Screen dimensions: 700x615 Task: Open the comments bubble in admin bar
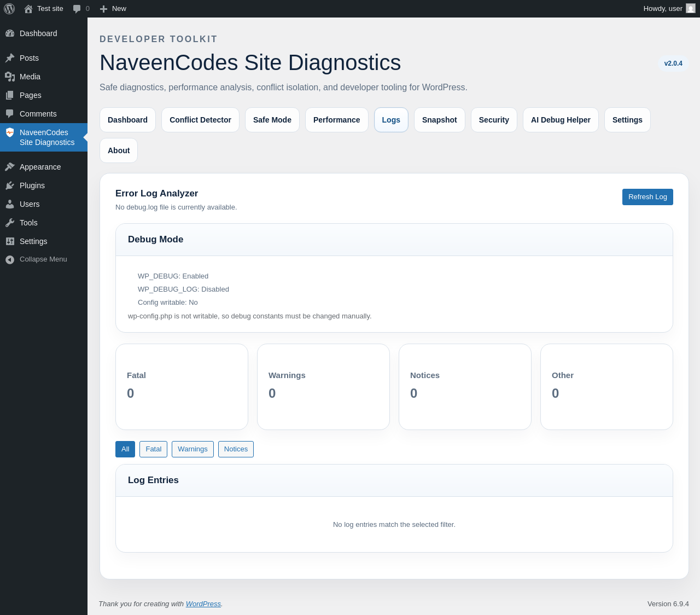77,9
